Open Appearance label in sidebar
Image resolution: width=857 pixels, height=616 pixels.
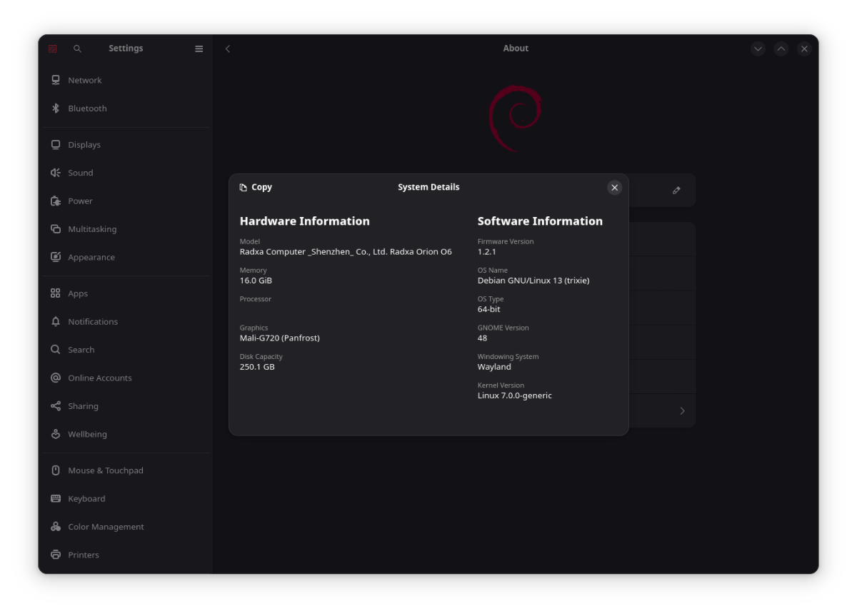[x=91, y=257]
